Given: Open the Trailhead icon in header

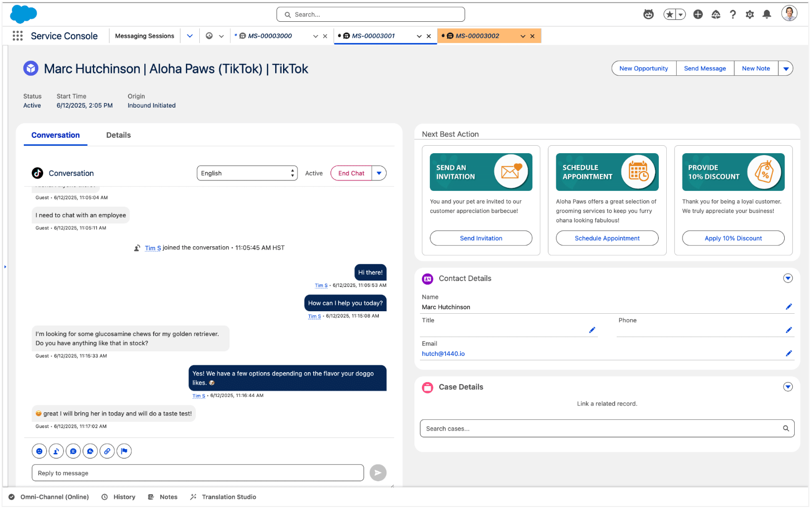Looking at the screenshot, I should point(716,14).
